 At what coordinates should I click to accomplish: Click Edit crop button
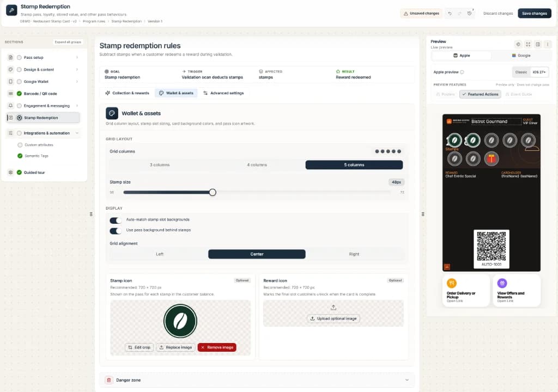139,347
